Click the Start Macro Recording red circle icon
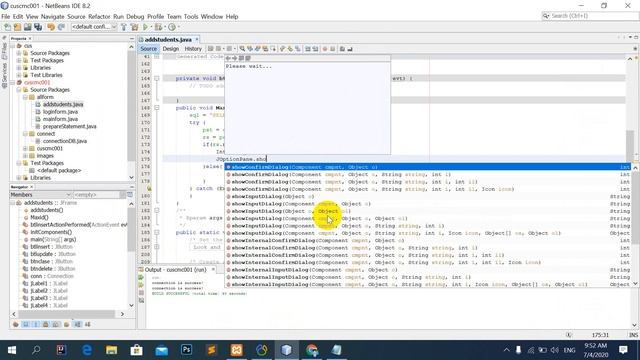This screenshot has height=360, width=640. [x=325, y=49]
